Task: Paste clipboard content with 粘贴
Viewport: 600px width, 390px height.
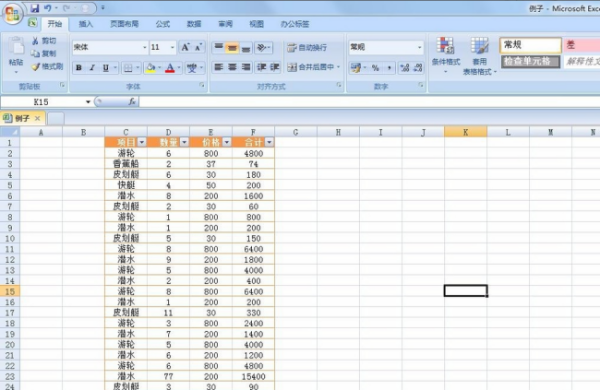Action: tap(16, 55)
